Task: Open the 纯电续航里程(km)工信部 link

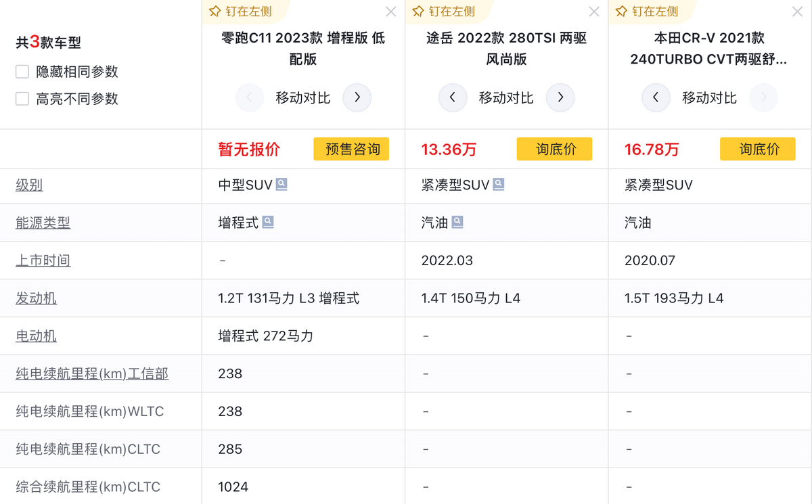Action: (92, 373)
